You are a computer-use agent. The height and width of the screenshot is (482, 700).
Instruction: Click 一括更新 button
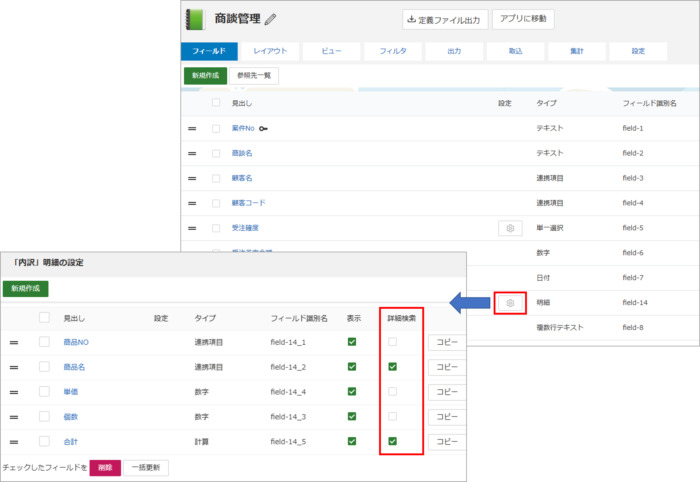tap(146, 467)
